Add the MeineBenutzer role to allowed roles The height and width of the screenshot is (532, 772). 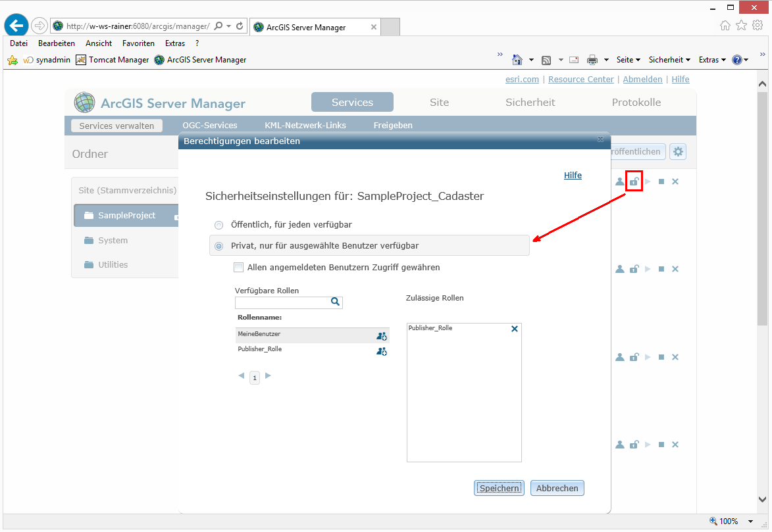[x=382, y=336]
